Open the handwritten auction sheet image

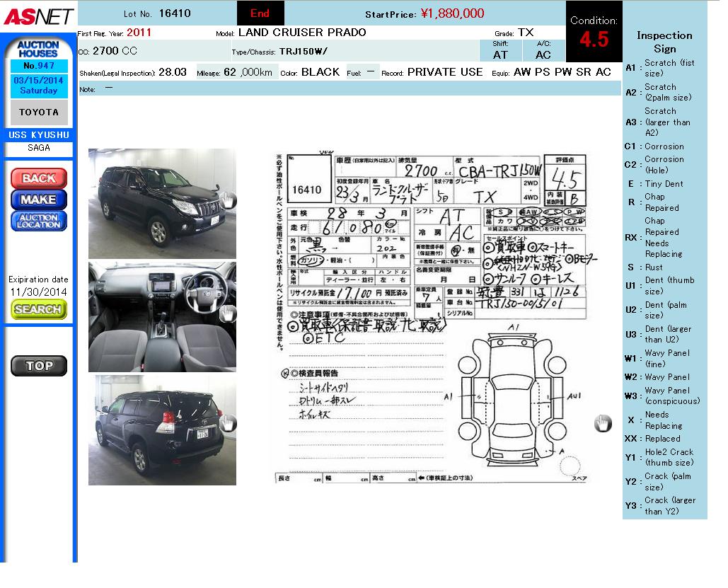coord(432,317)
